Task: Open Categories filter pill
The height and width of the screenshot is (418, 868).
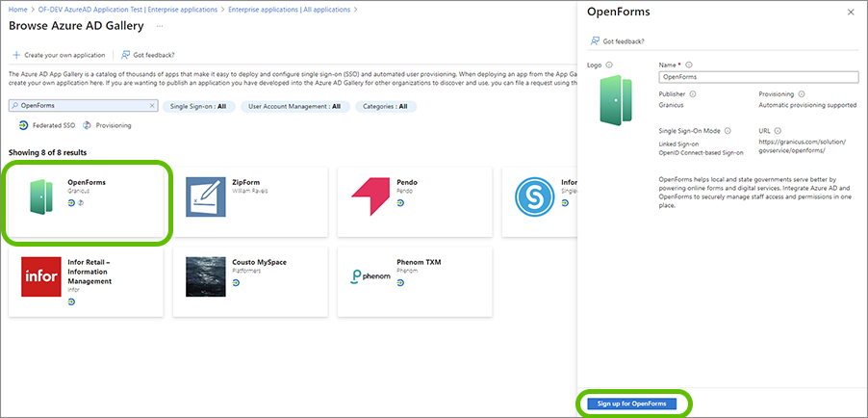Action: pyautogui.click(x=386, y=107)
